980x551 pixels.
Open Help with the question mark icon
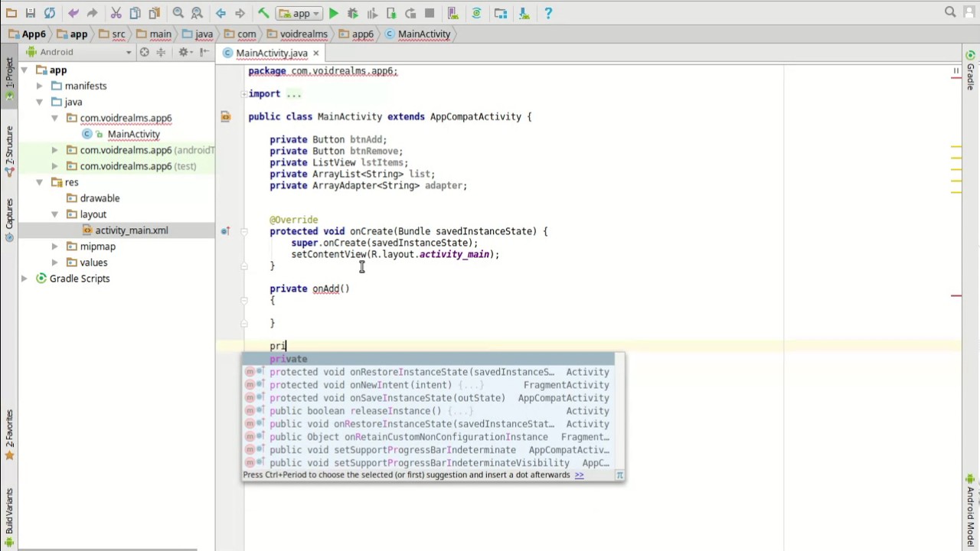(x=548, y=13)
